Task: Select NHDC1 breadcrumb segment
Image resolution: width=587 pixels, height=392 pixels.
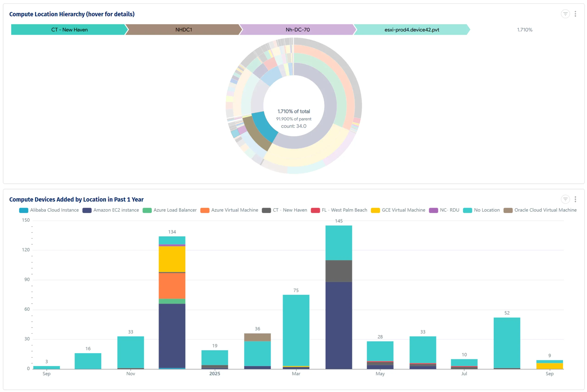Action: [183, 30]
